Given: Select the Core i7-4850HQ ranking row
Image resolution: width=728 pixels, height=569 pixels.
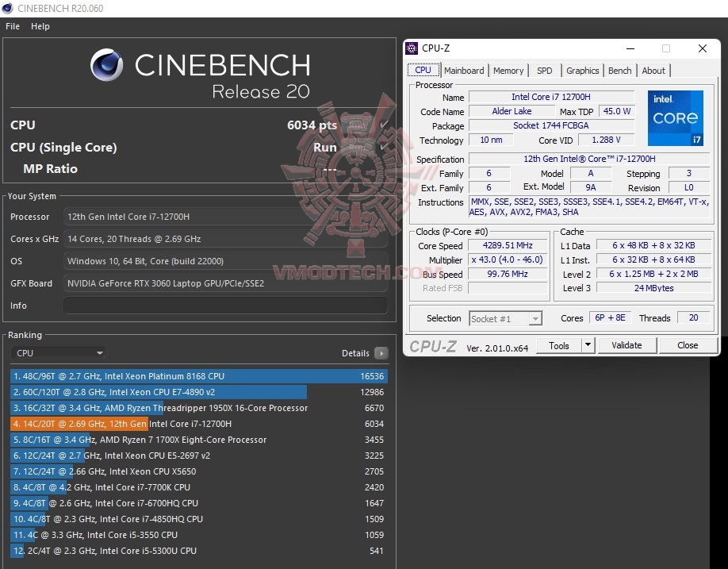Looking at the screenshot, I should pyautogui.click(x=199, y=519).
